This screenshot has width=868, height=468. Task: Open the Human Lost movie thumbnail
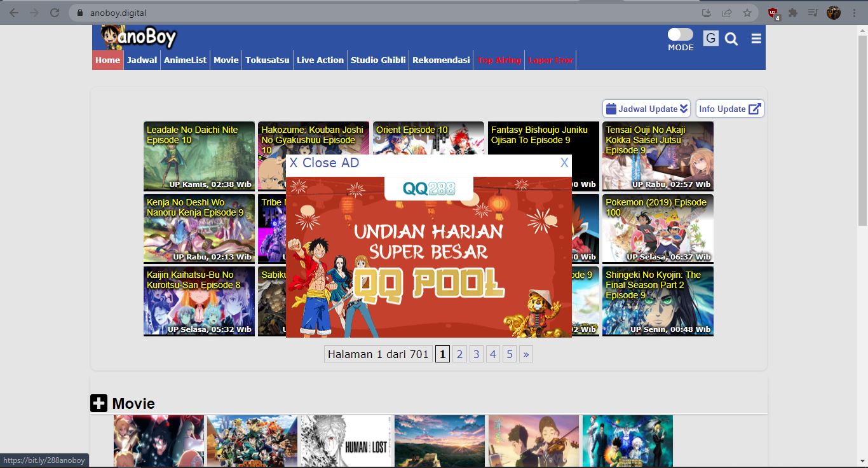coord(346,441)
